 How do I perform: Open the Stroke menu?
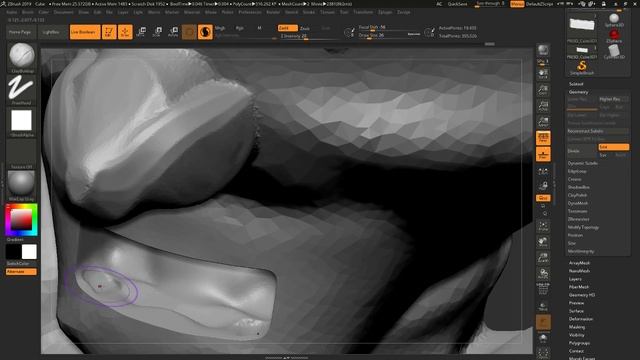309,12
